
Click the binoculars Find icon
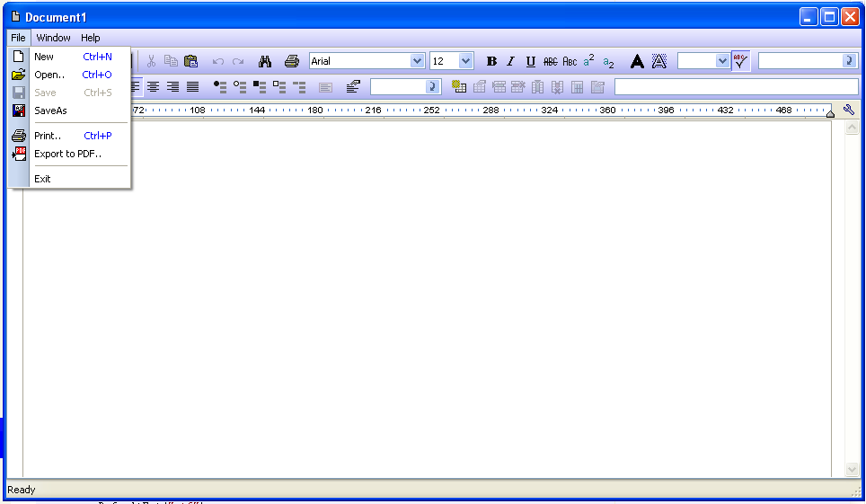265,61
